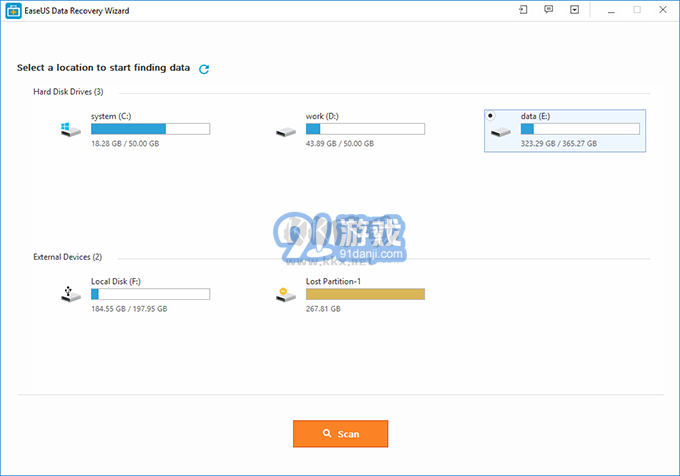Click "Select a location to start finding data" heading
This screenshot has height=476, width=680.
point(103,68)
